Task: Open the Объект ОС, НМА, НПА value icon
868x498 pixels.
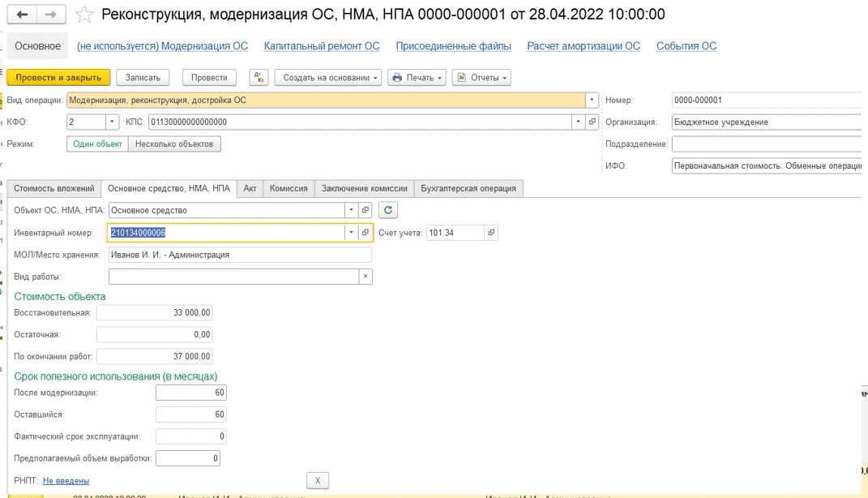Action: (366, 211)
